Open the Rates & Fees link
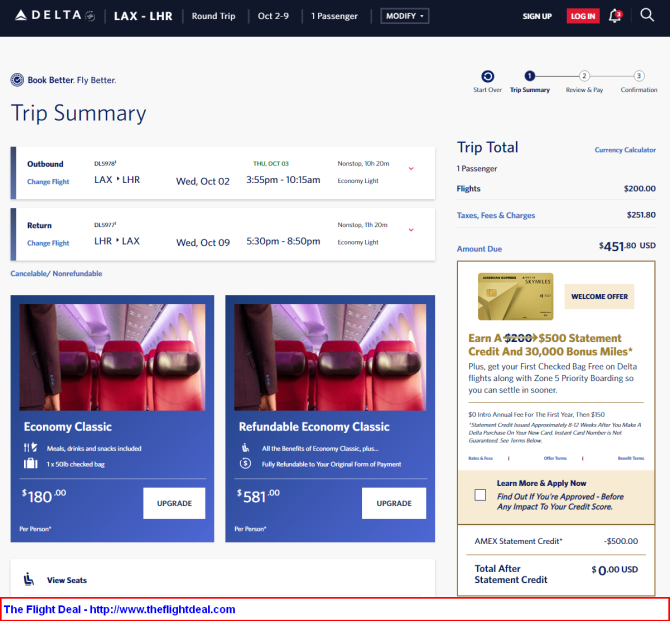Screen dimensions: 670x621 tap(480, 458)
